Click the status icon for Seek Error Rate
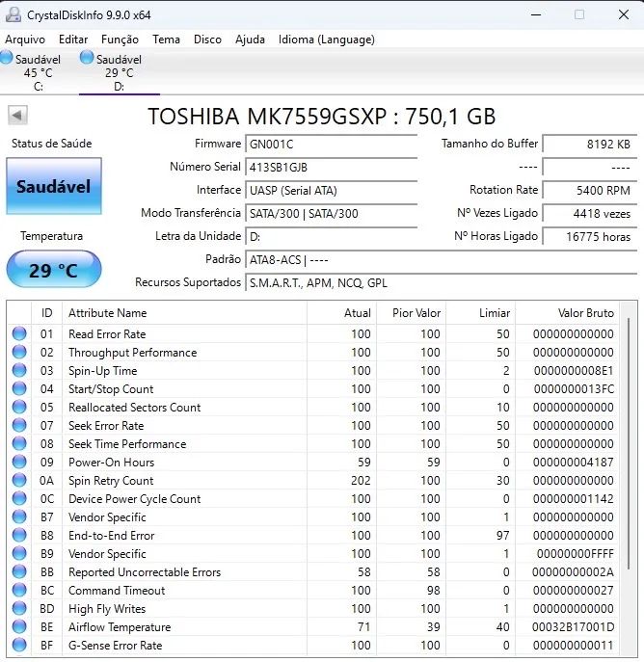Image resolution: width=644 pixels, height=662 pixels. tap(19, 425)
